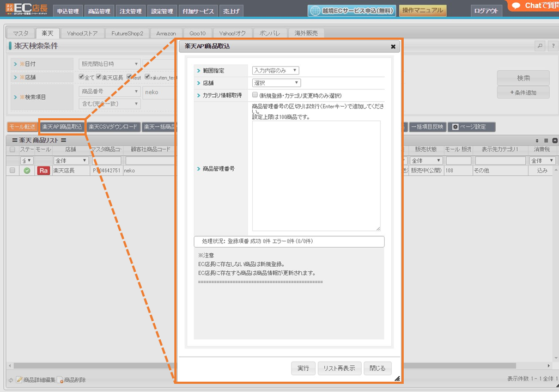Open the 販売開始日時 date dropdown
This screenshot has height=392, width=559.
(x=109, y=64)
